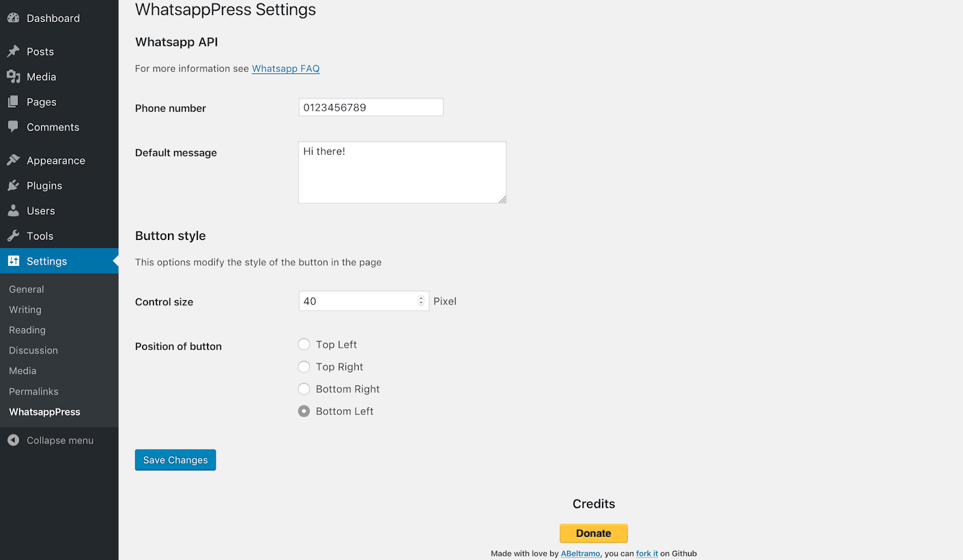Viewport: 963px width, 560px height.
Task: Click the Phone number field label
Action: [170, 108]
